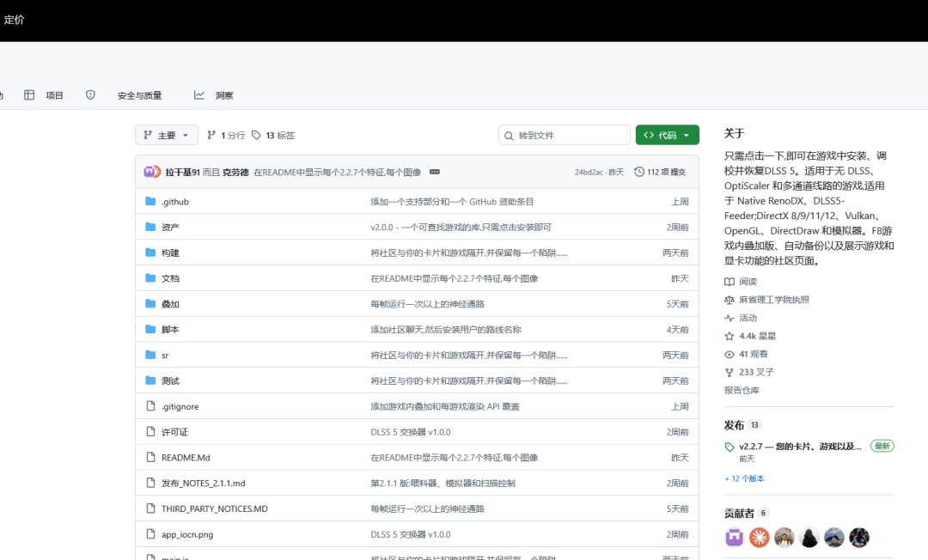Open 活动 activity link

tap(741, 318)
